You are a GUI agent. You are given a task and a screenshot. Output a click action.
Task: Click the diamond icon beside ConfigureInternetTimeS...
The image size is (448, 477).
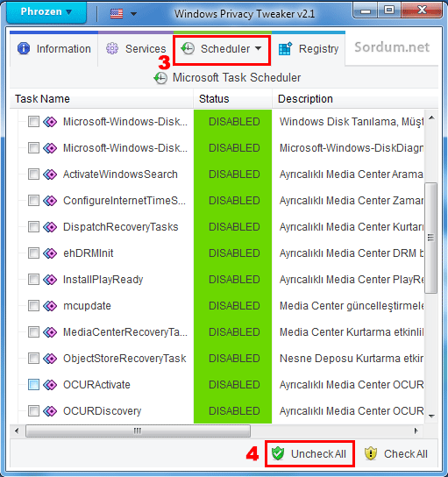(50, 201)
